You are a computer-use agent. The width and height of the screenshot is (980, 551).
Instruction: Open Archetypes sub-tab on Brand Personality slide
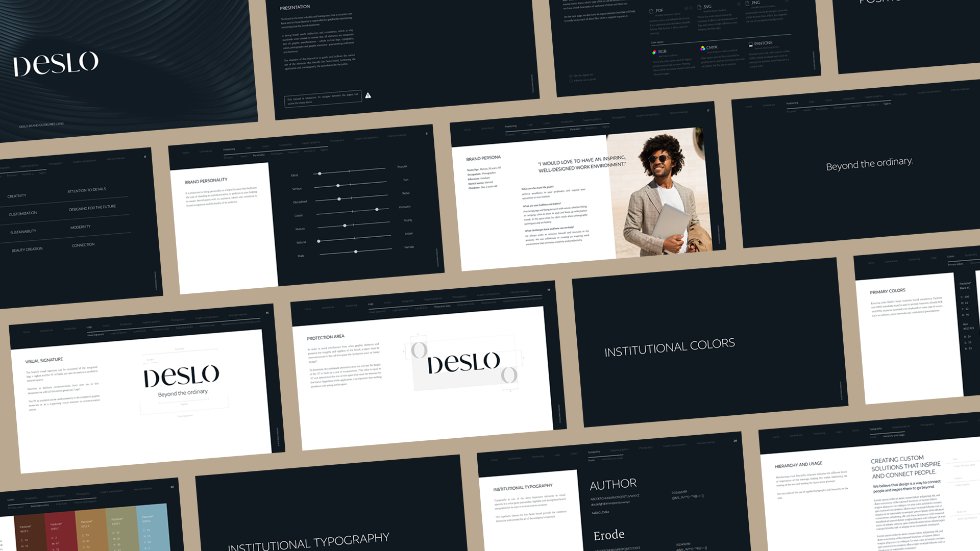[277, 154]
